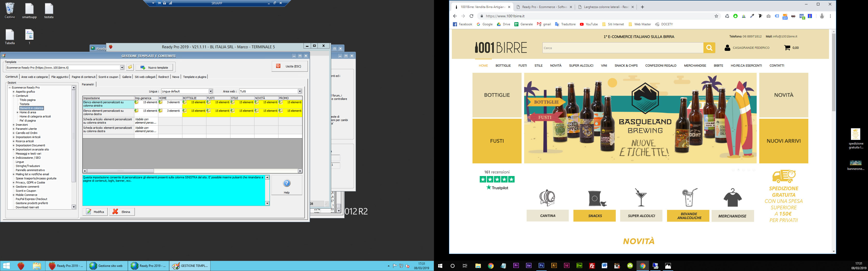Click the Chrome address bar URL
The width and height of the screenshot is (868, 271).
[505, 16]
